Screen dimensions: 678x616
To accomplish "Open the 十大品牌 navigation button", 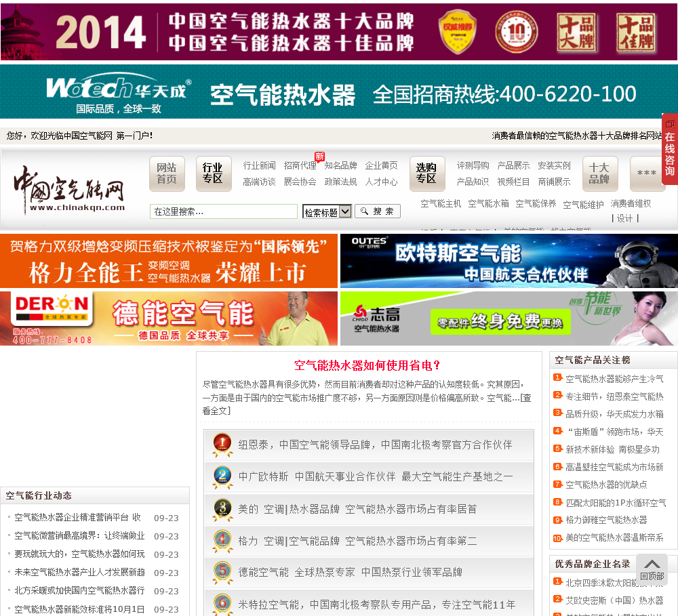I will click(600, 173).
